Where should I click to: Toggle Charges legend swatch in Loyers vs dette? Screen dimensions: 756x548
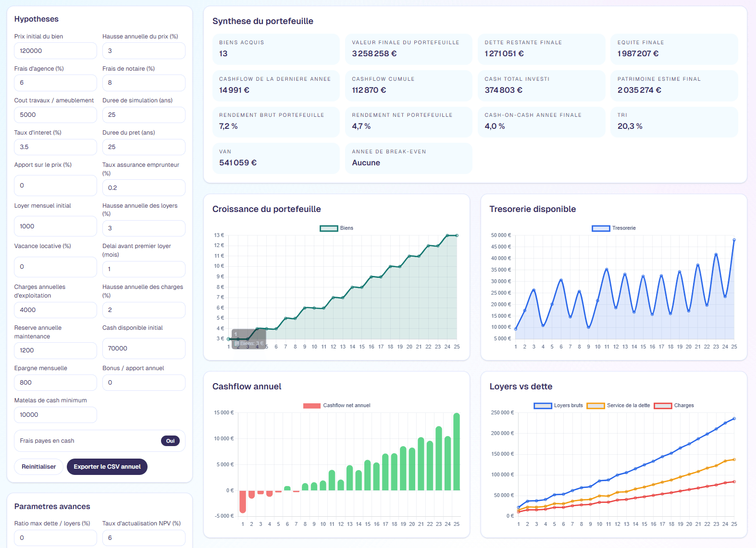coord(663,406)
